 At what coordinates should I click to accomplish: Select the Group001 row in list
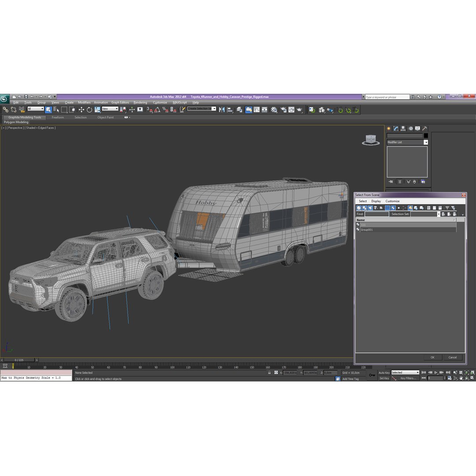406,230
